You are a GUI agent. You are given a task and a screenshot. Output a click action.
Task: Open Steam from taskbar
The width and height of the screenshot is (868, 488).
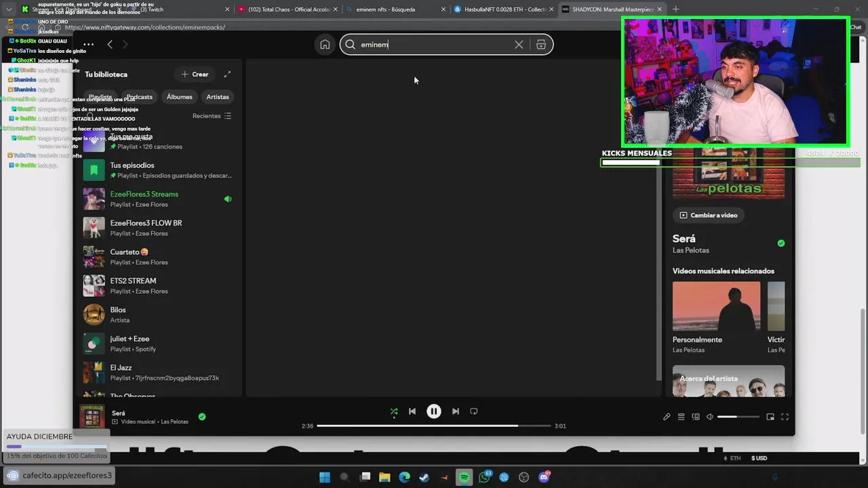(x=425, y=477)
